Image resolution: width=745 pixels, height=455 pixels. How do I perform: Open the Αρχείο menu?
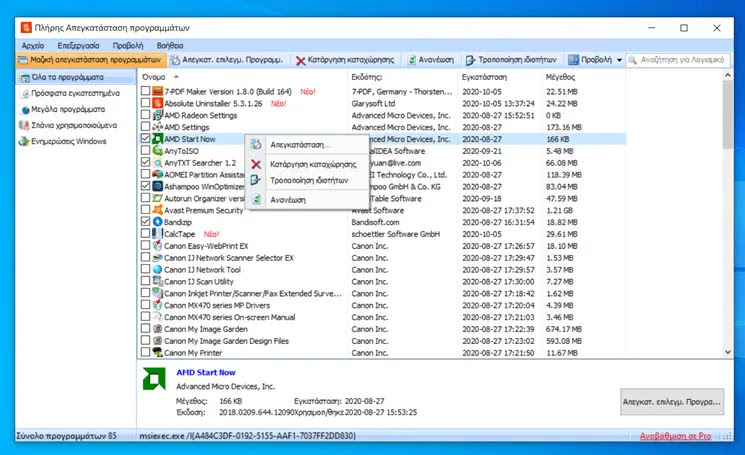[x=33, y=46]
